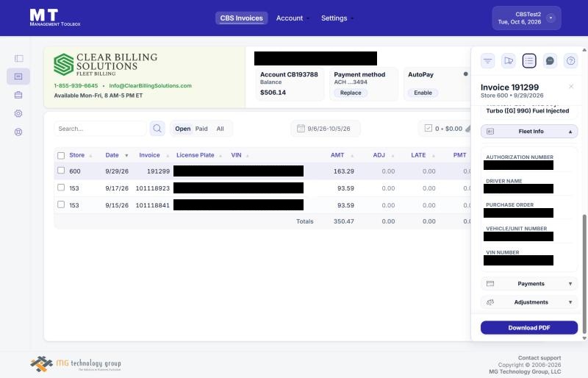The image size is (588, 378).
Task: Click the 1-855-939-6645 phone link
Action: pyautogui.click(x=76, y=85)
